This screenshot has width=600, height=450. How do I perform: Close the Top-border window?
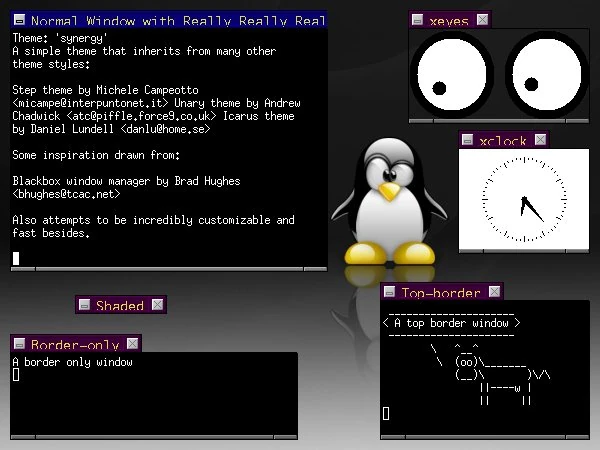point(494,292)
